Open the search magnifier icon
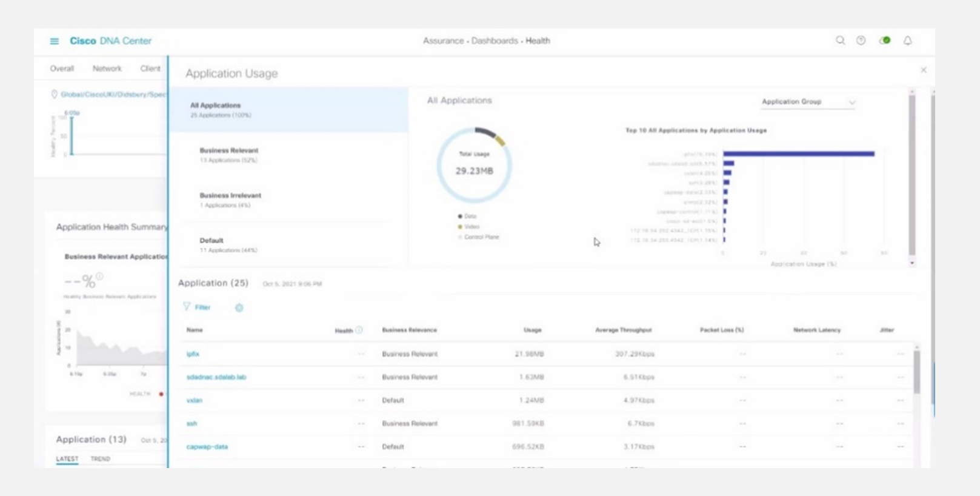Viewport: 980px width, 496px height. 840,41
